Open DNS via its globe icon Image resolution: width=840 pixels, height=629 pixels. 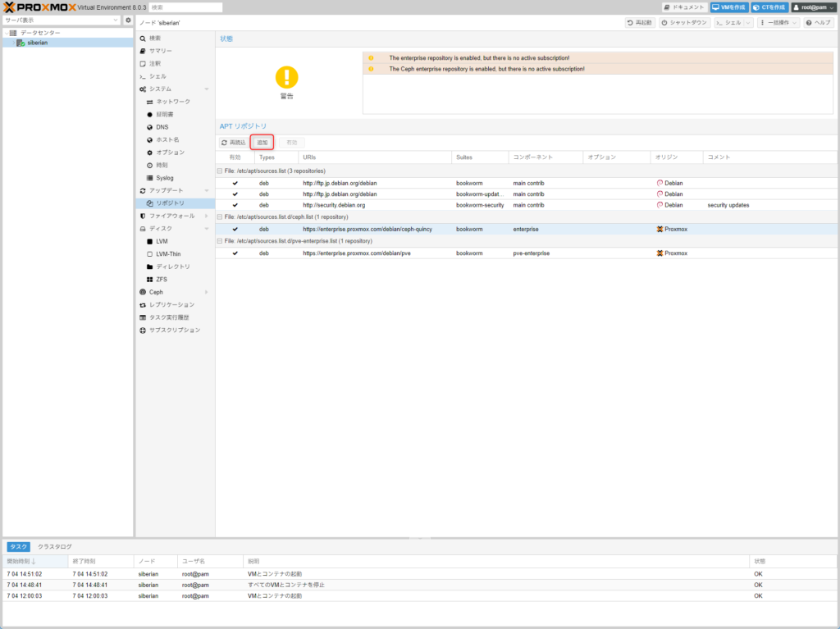click(149, 127)
